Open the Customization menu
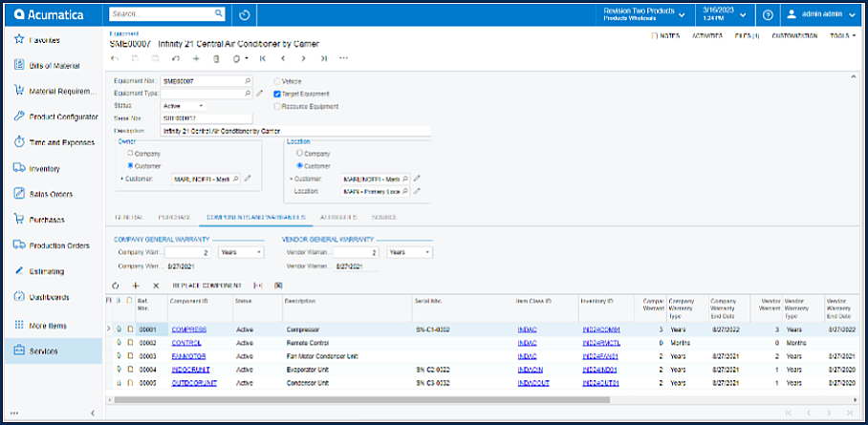 click(x=794, y=36)
